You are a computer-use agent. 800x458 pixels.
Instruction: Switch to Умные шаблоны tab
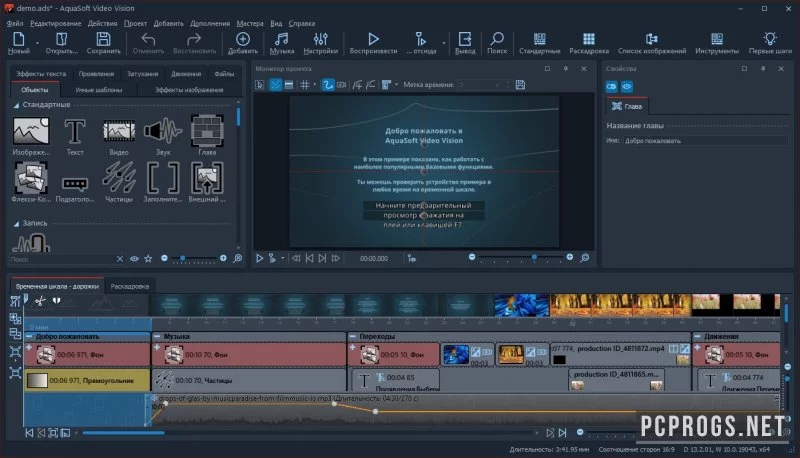[98, 90]
